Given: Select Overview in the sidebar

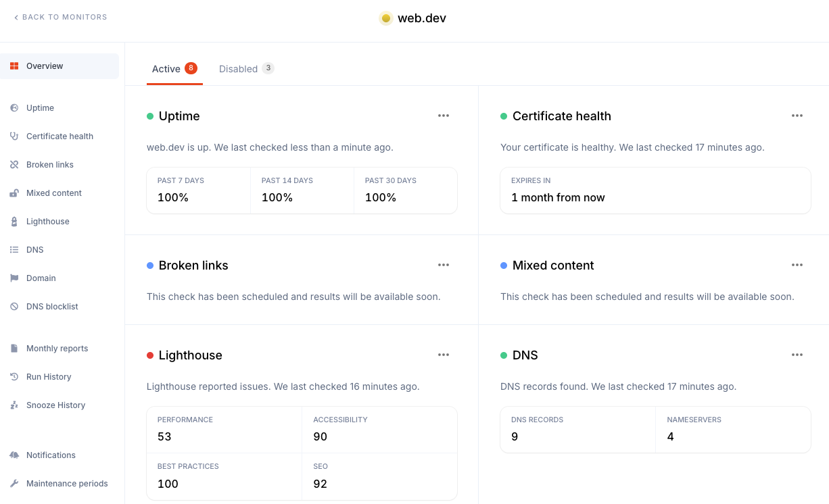Looking at the screenshot, I should [x=60, y=66].
